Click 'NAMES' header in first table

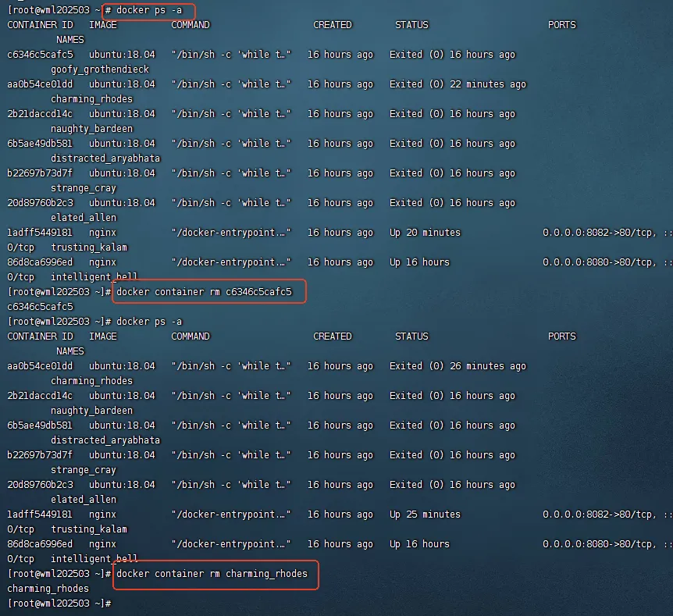[x=70, y=40]
